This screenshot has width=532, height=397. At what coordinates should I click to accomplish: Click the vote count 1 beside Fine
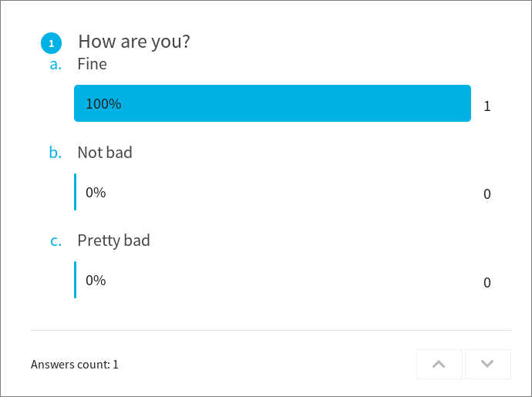click(487, 106)
